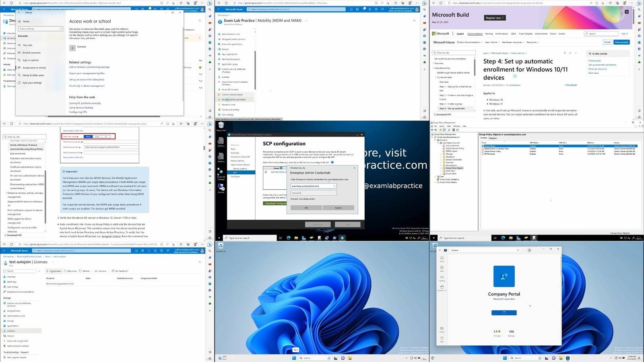
Task: Expand Enterprise settings section in docs sidebar
Action: click(x=6, y=193)
